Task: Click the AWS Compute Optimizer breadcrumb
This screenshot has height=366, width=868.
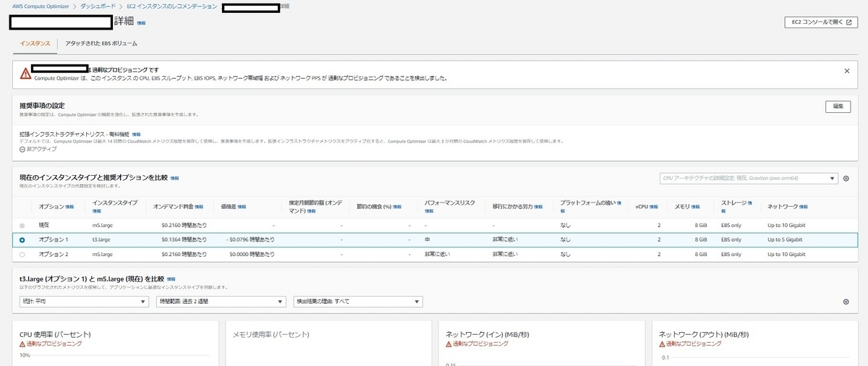Action: [41, 7]
